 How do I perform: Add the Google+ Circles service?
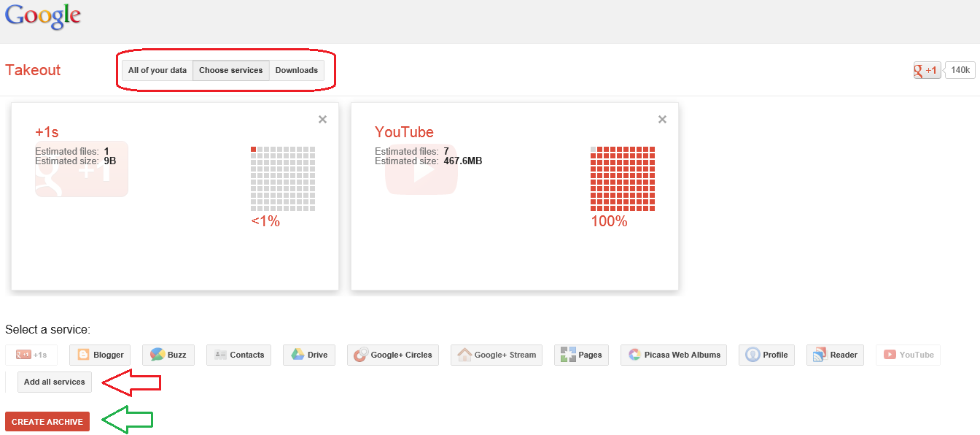393,355
